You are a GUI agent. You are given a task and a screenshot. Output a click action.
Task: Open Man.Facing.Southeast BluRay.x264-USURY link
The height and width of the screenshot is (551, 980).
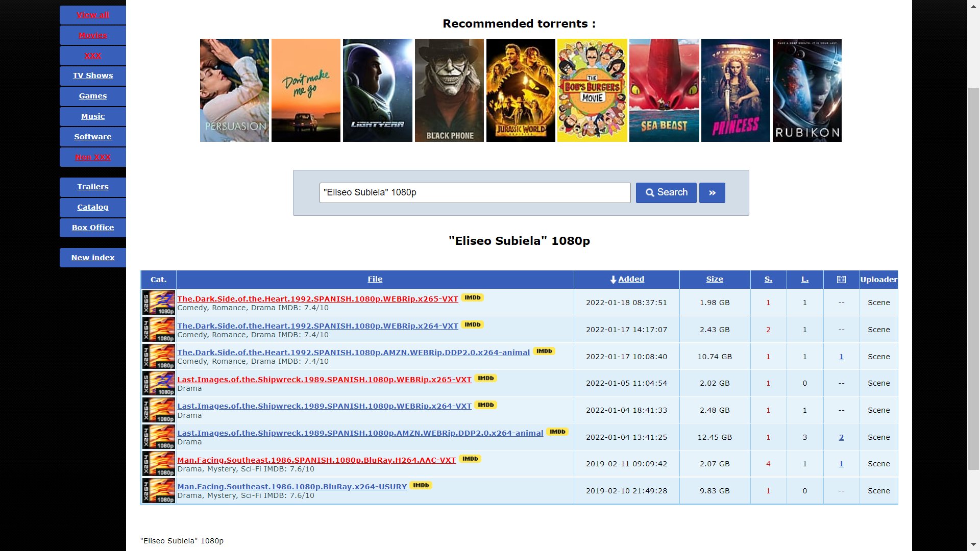(292, 487)
